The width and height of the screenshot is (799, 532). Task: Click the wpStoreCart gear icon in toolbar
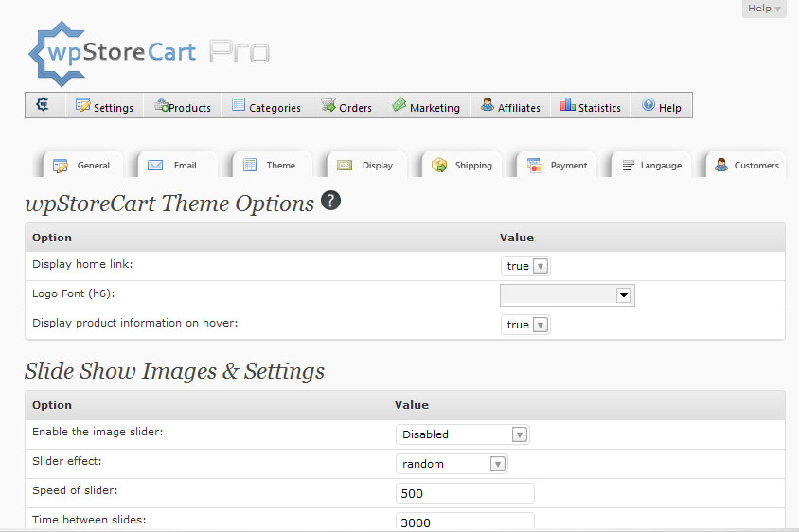pos(43,104)
